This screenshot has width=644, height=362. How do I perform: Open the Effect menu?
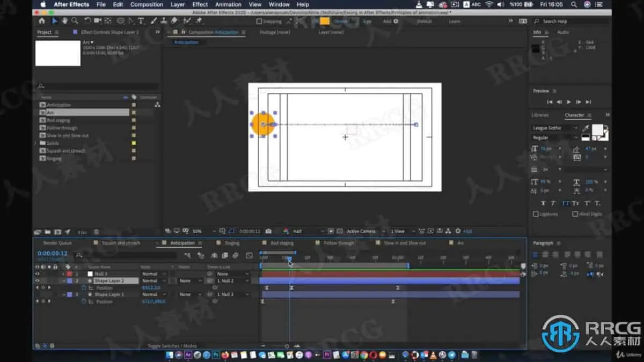pos(200,4)
